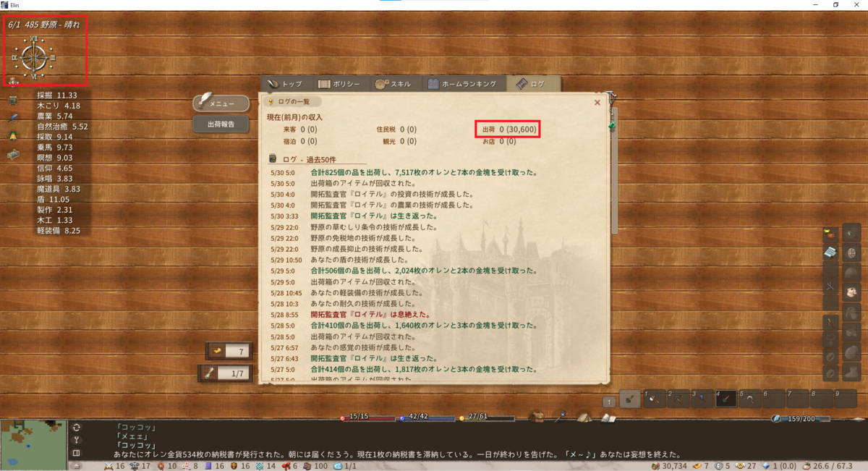Image resolution: width=868 pixels, height=471 pixels.
Task: Click the red HP bar 15/15
Action: (x=368, y=417)
